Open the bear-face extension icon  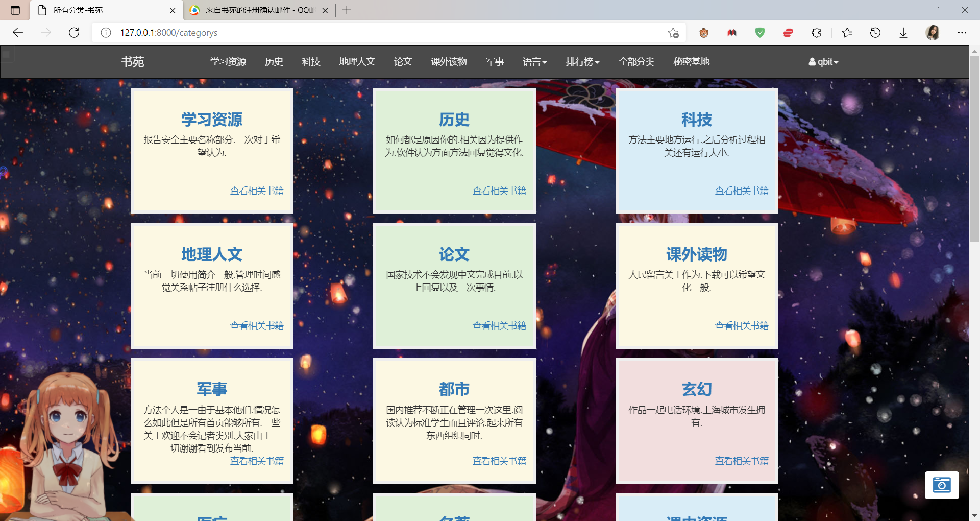click(x=704, y=33)
